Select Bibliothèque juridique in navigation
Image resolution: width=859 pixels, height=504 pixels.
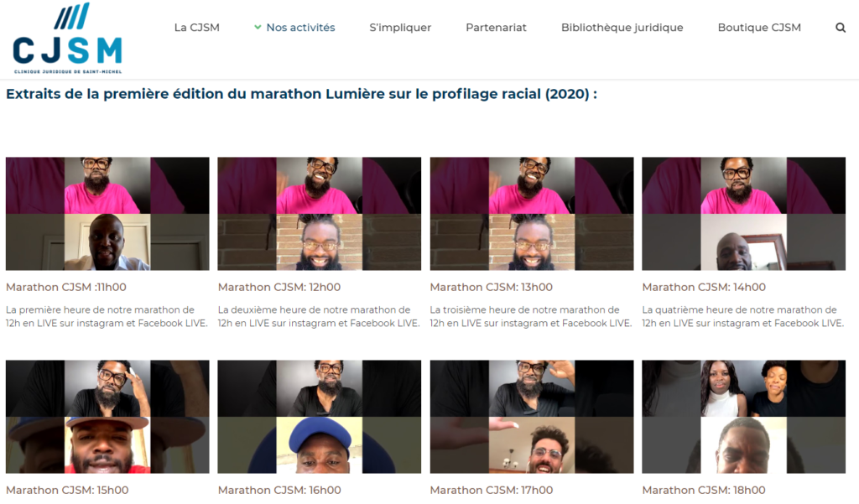coord(622,28)
